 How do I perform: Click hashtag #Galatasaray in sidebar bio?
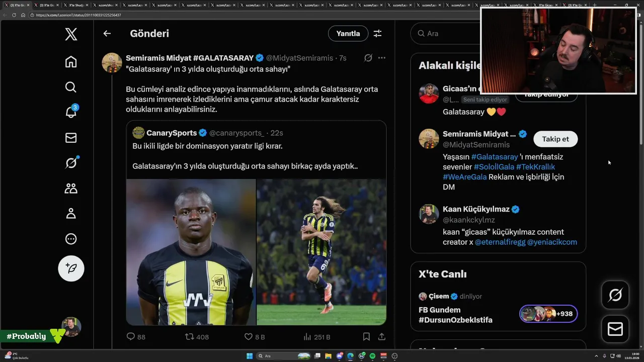click(495, 157)
